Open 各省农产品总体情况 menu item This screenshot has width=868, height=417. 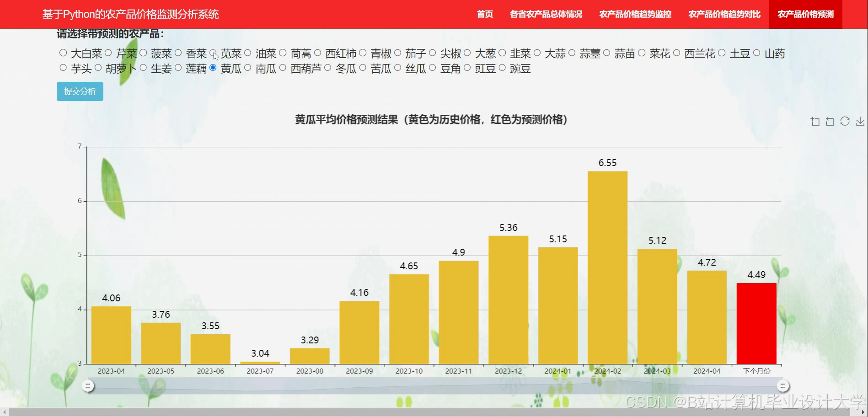pyautogui.click(x=546, y=14)
